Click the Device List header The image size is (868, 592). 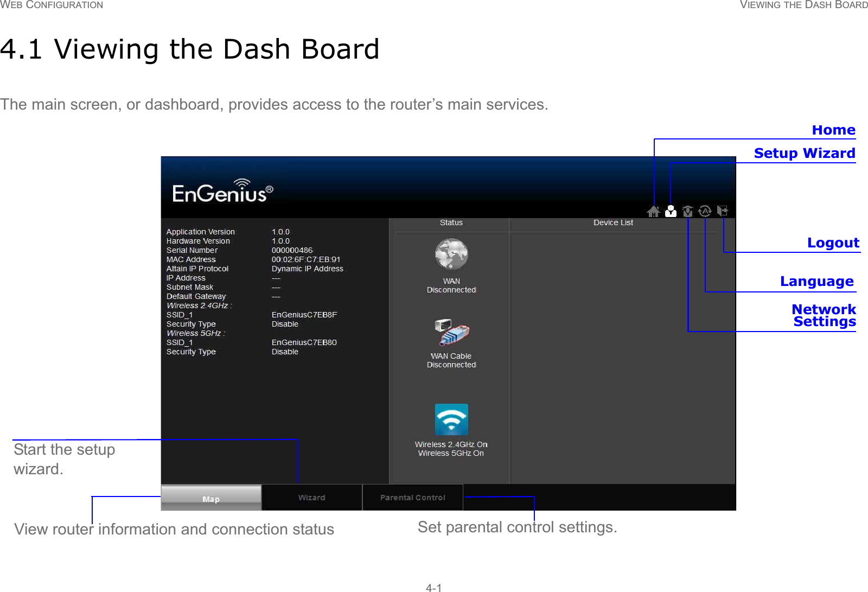613,222
